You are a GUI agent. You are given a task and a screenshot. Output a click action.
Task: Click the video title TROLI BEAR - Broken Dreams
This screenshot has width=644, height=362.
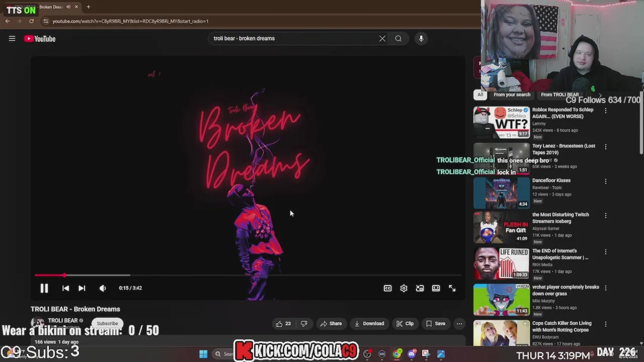click(75, 309)
